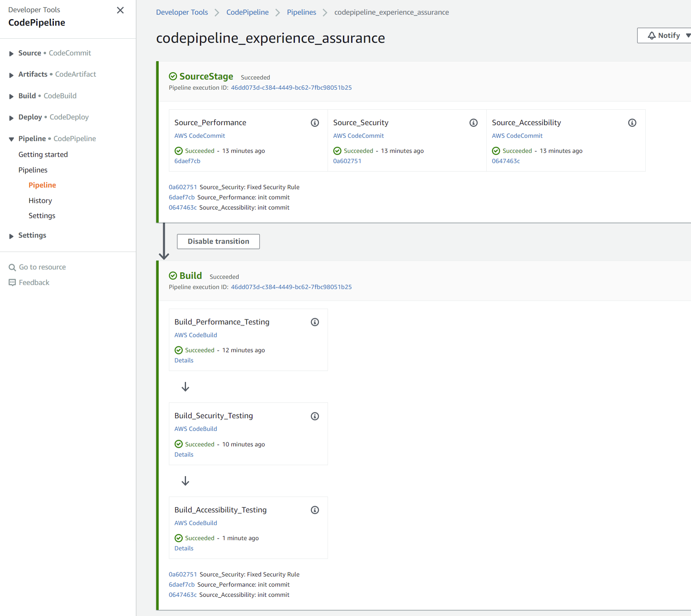
Task: Open 0a602751 Fixed Security Rule commit in SourceStage summary
Action: tap(183, 187)
